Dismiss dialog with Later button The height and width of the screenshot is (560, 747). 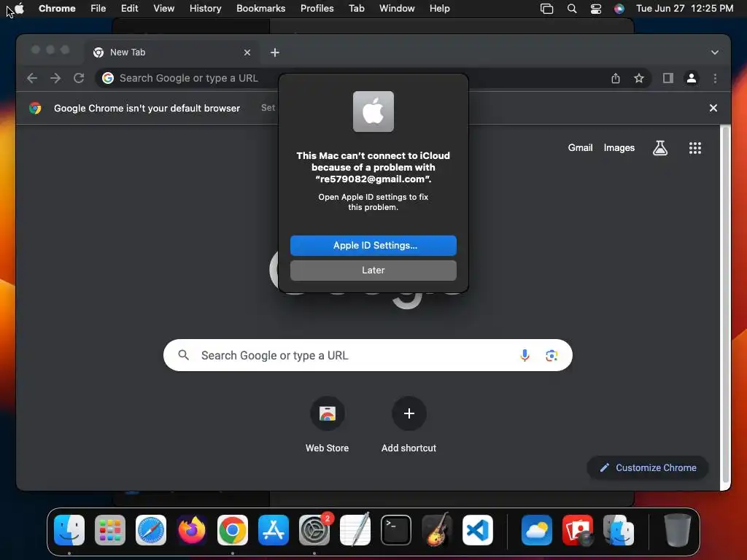(x=373, y=270)
